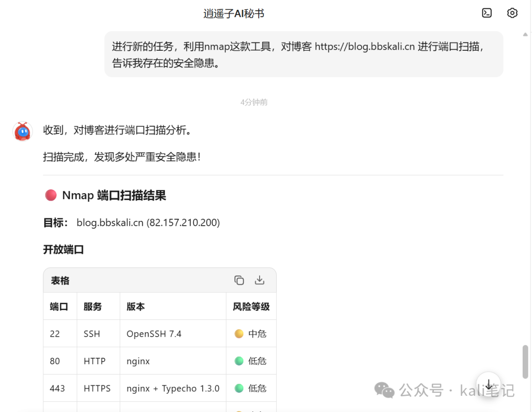The width and height of the screenshot is (532, 412).
Task: Click the heading "Nmap 端口扫描结果"
Action: 114,196
